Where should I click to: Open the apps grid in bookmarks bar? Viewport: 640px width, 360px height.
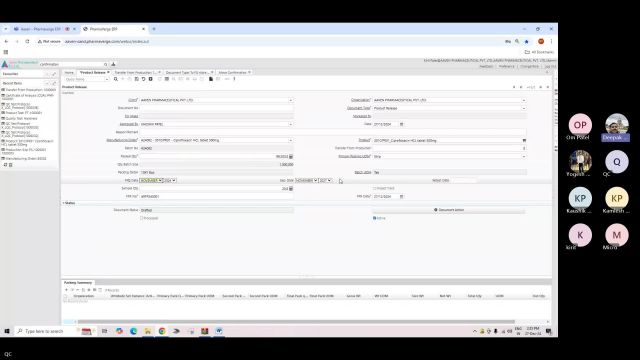click(x=6, y=52)
